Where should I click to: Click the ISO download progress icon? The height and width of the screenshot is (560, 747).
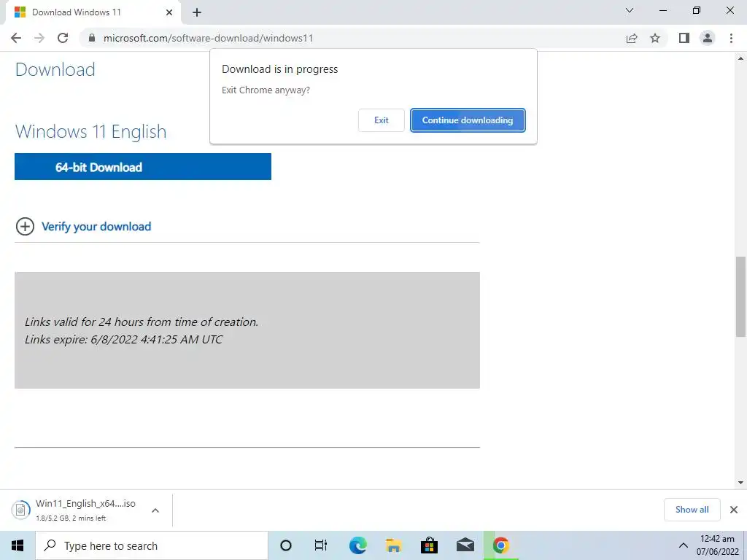tap(20, 510)
